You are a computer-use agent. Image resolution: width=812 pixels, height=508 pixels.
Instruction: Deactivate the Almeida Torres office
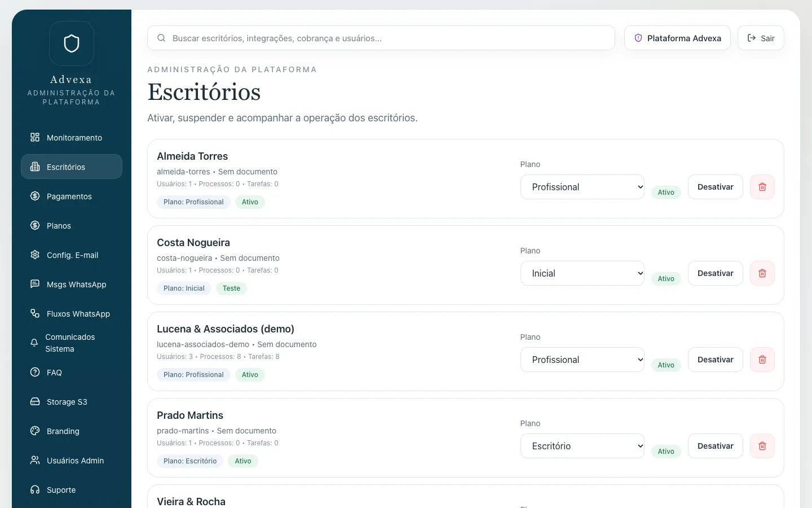point(716,187)
